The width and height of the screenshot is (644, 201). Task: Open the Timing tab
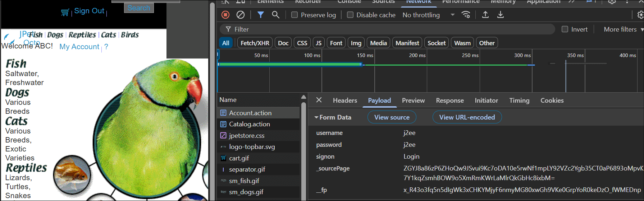pyautogui.click(x=519, y=100)
